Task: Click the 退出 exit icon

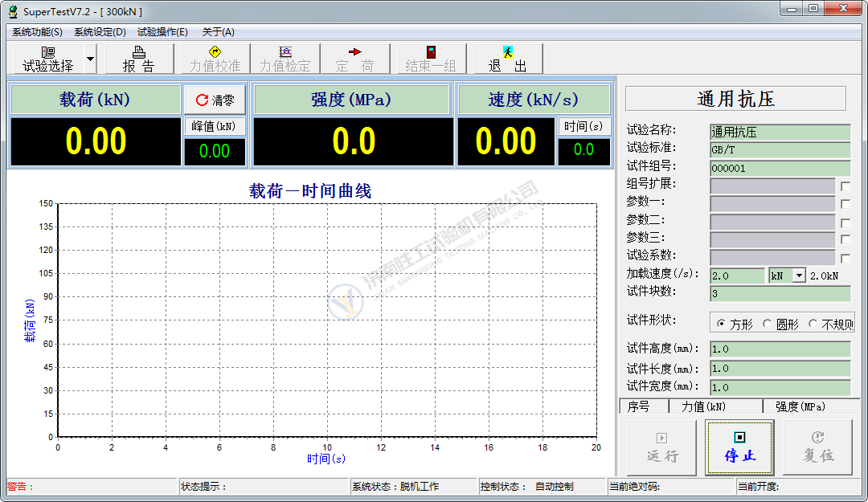Action: coord(508,53)
